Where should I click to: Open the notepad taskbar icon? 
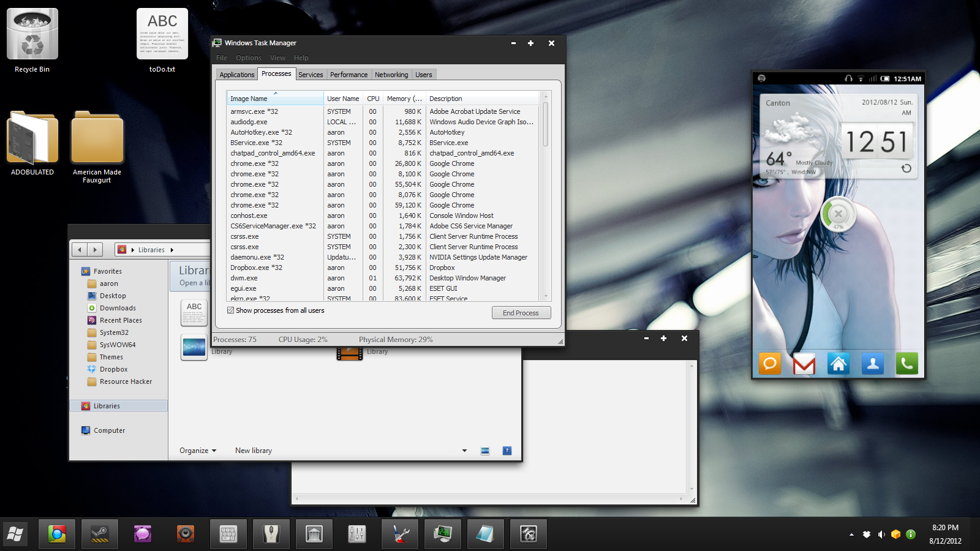[486, 534]
